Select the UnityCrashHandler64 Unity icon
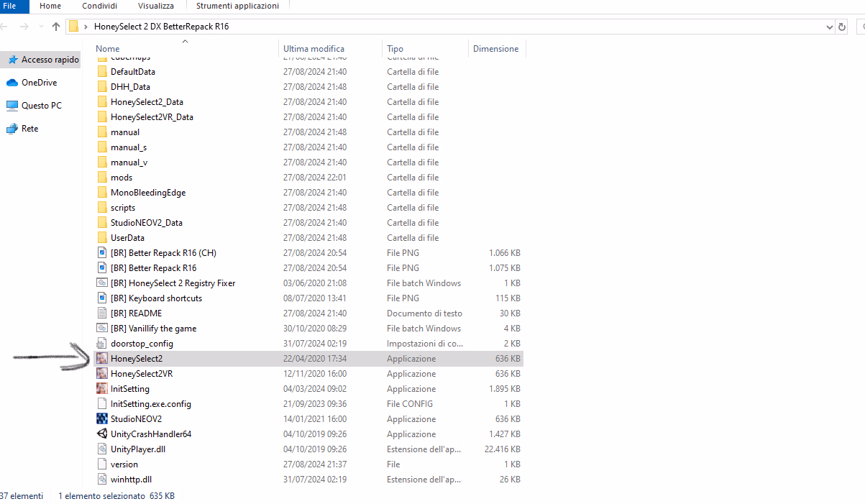This screenshot has width=865, height=504. [102, 434]
